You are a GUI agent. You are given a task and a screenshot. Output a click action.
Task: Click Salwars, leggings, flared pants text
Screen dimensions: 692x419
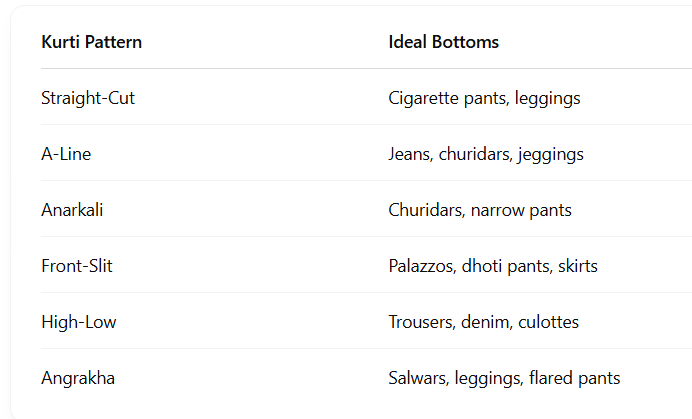(504, 378)
